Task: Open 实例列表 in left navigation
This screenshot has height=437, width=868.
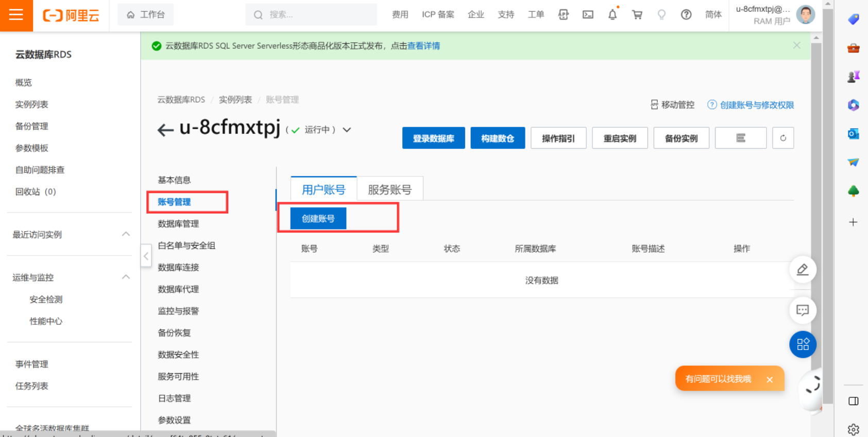Action: (31, 104)
